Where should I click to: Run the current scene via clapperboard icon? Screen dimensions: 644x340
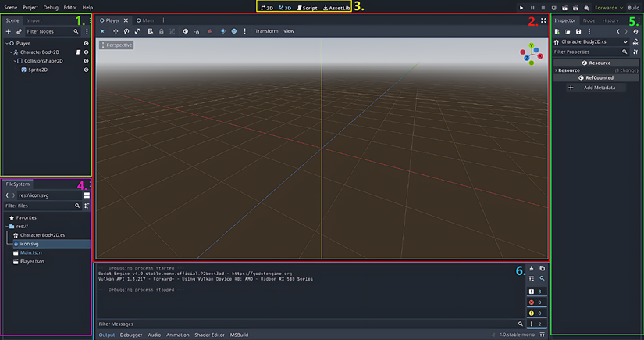point(564,8)
